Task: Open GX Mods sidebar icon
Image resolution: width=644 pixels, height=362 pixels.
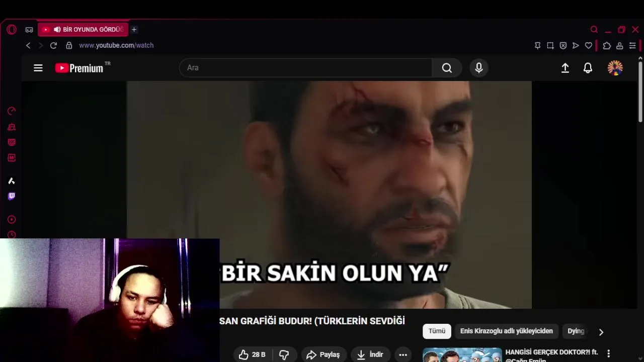Action: pos(12,158)
